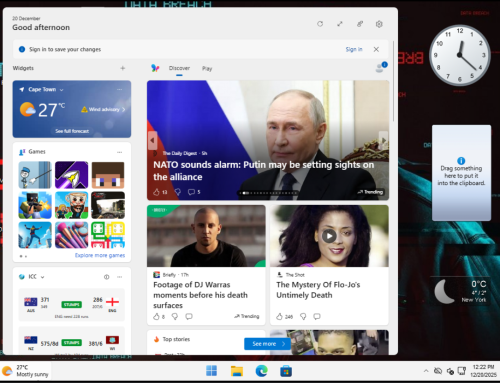The height and width of the screenshot is (383, 500).
Task: Select the Discover tab
Action: point(179,68)
